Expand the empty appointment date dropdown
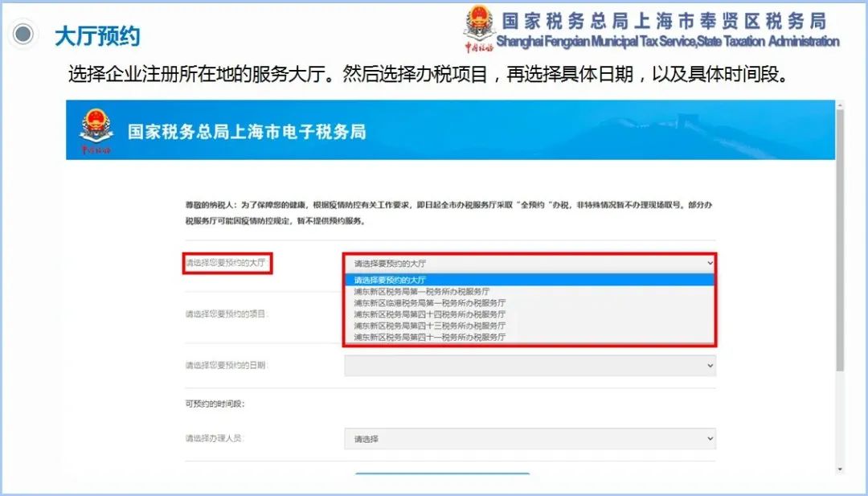The height and width of the screenshot is (496, 868). click(x=530, y=365)
